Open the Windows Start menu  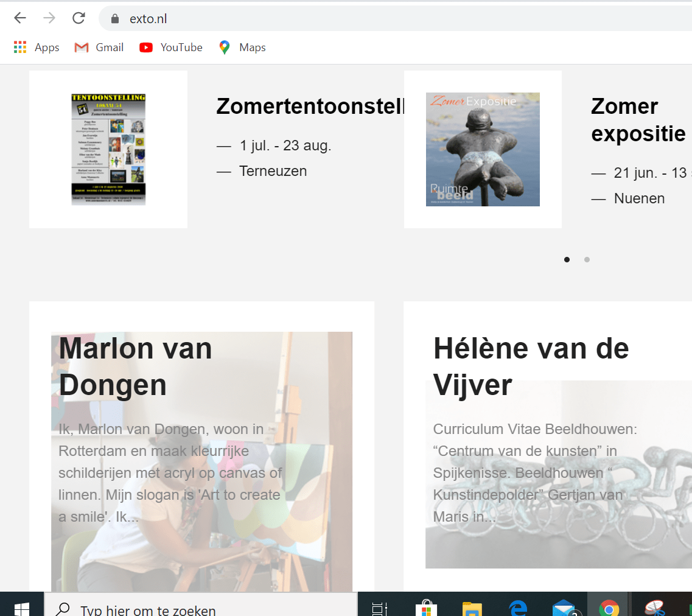(22, 608)
